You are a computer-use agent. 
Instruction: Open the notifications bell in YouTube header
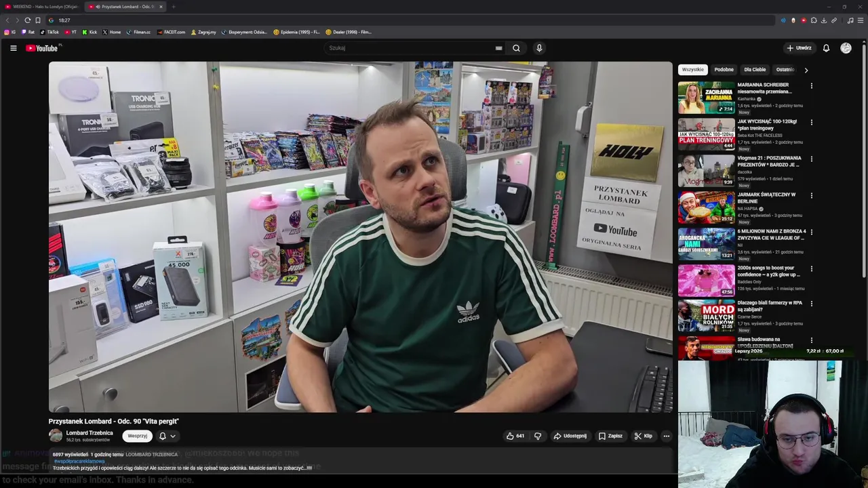click(x=826, y=48)
